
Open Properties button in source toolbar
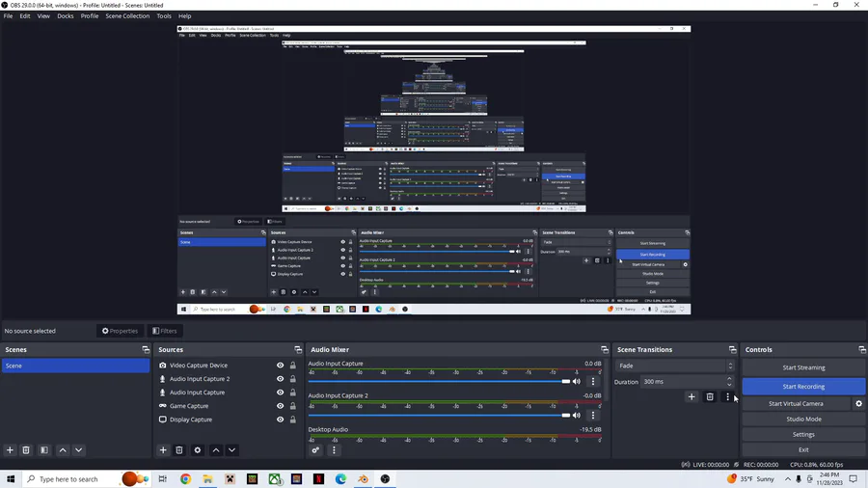[x=120, y=331]
